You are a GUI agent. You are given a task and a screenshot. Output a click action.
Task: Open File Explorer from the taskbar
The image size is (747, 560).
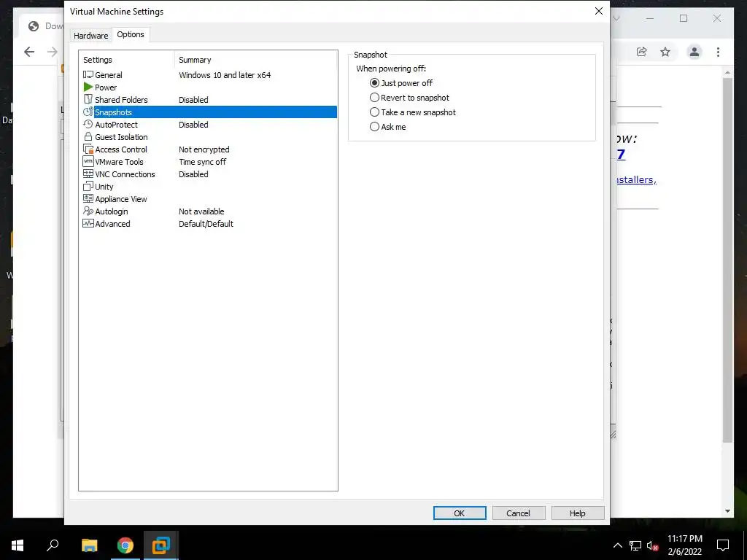click(89, 545)
